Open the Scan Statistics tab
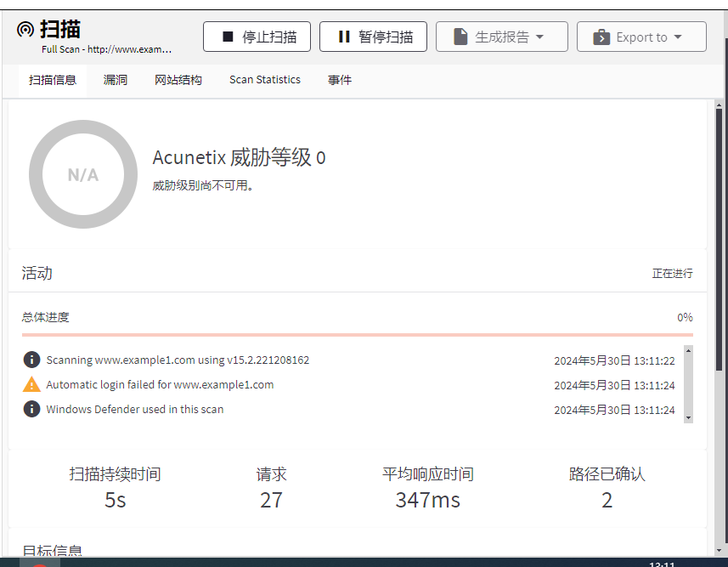This screenshot has height=567, width=728. [265, 80]
